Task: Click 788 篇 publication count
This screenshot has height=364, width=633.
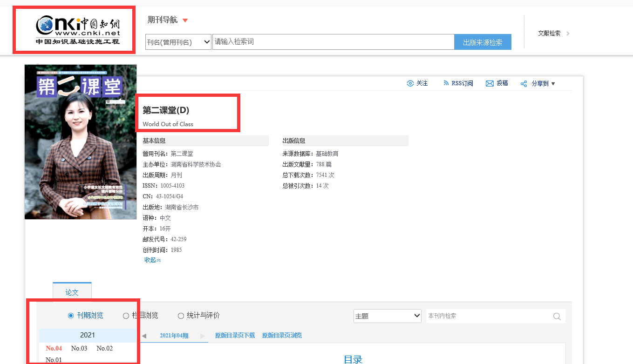Action: 324,164
